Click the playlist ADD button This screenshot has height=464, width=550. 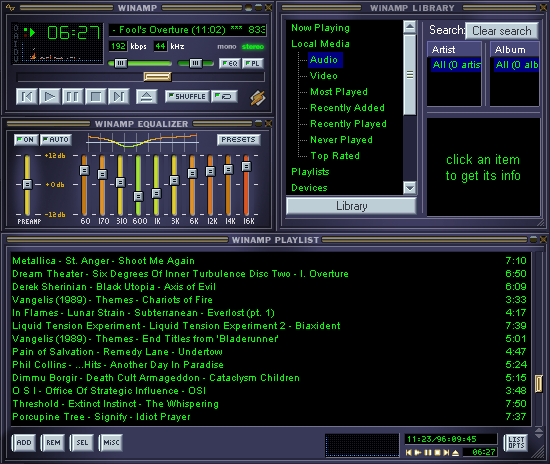coord(24,443)
